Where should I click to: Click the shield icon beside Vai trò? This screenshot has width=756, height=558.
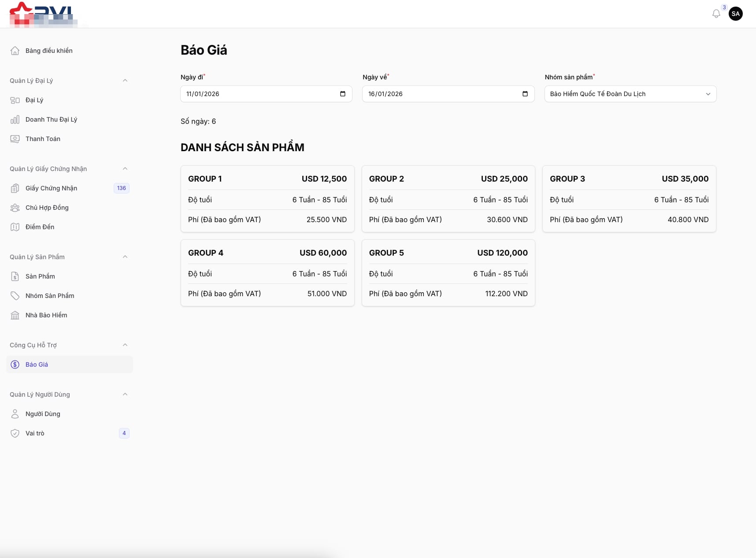(x=15, y=433)
